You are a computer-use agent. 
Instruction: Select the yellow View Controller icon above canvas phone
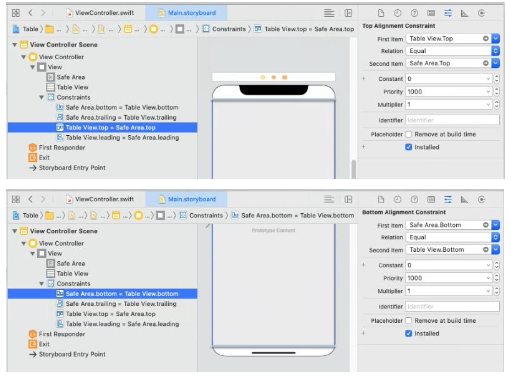(x=263, y=77)
